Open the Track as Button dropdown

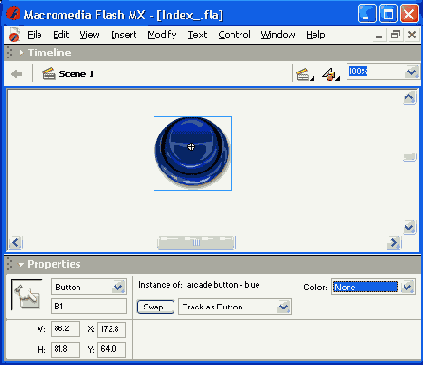tap(283, 307)
